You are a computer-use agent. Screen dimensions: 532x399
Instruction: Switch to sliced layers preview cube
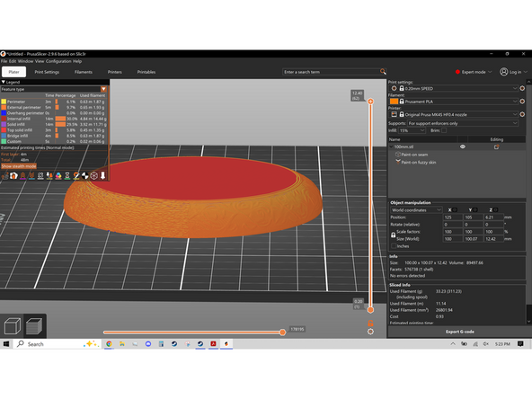click(x=34, y=326)
